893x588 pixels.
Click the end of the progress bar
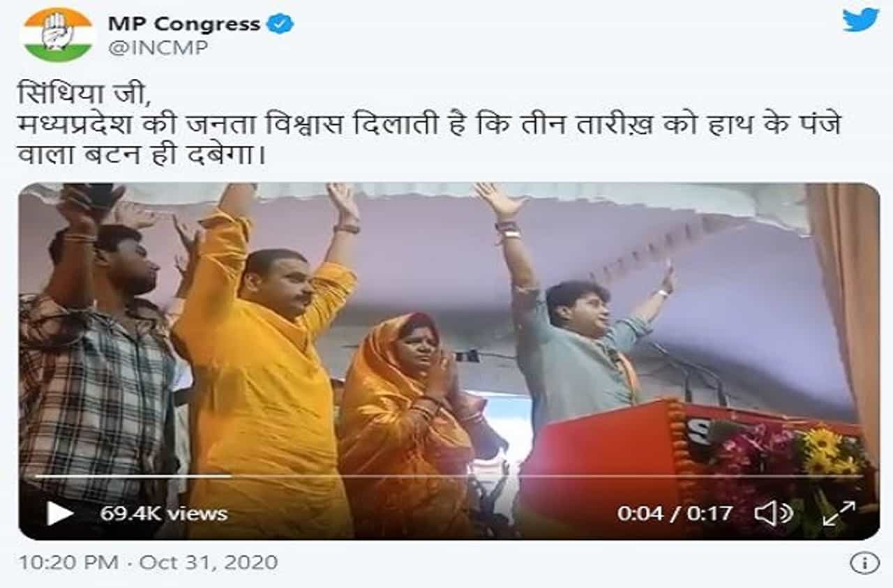pyautogui.click(x=862, y=476)
